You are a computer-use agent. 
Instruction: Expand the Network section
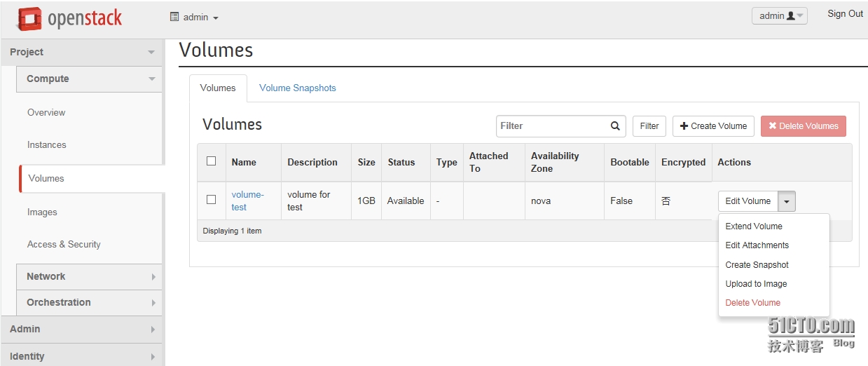tap(90, 276)
